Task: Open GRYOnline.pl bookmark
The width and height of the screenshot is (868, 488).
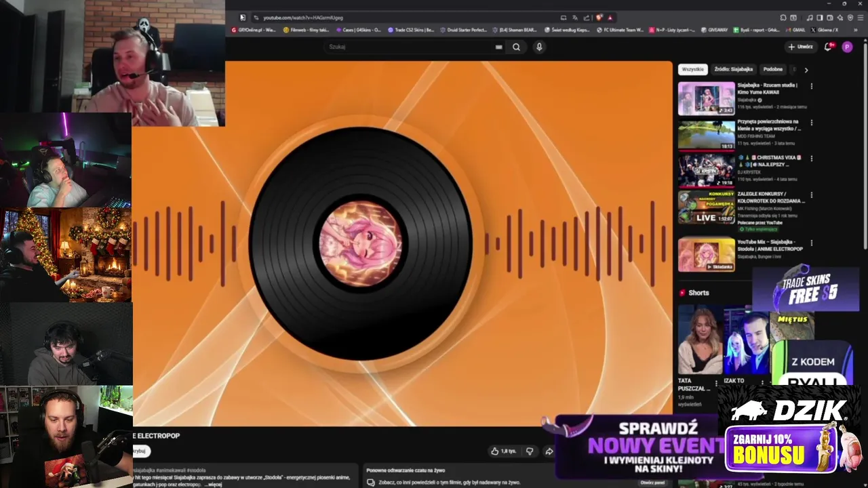Action: [254, 30]
